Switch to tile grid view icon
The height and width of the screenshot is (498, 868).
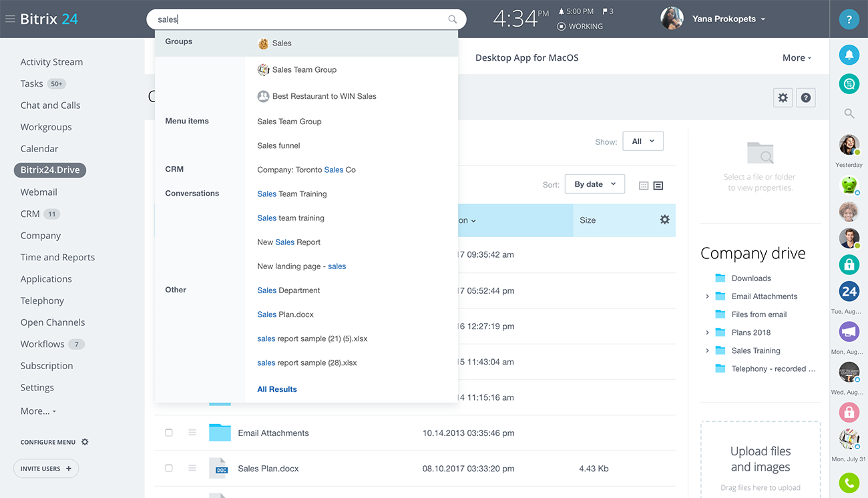coord(644,186)
